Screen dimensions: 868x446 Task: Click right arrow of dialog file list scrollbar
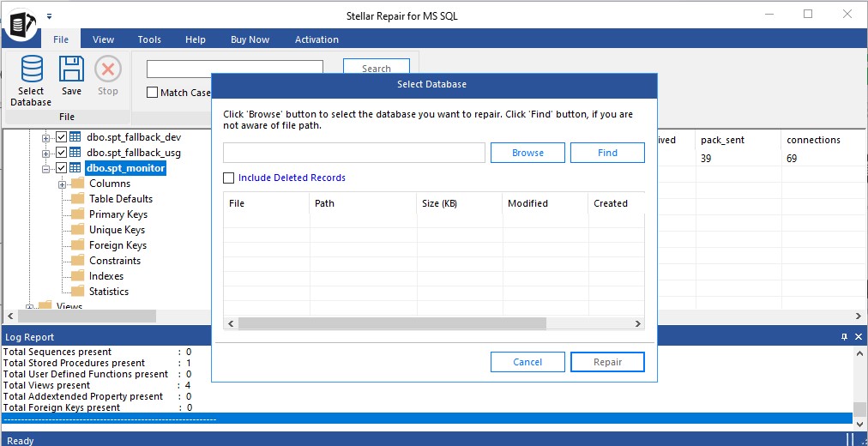pos(638,323)
